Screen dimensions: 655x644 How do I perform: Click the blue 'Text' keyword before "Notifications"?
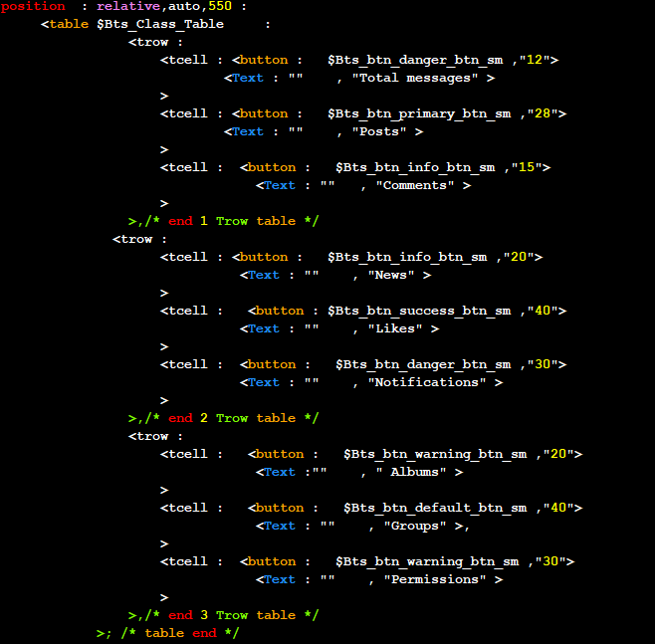pos(264,383)
